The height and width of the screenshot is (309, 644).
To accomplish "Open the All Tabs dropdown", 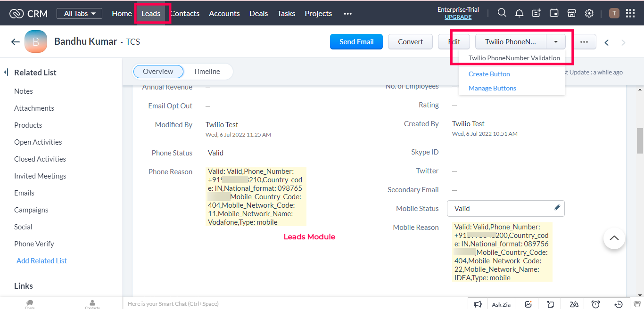I will tap(79, 13).
